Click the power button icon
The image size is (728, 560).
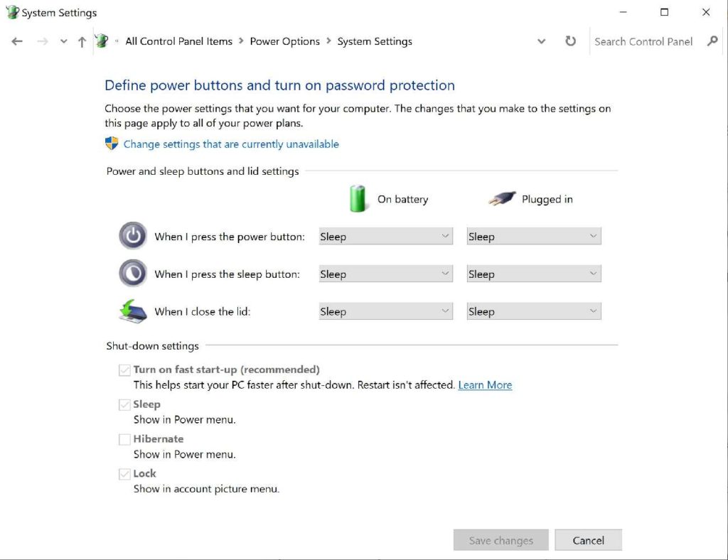(x=133, y=236)
